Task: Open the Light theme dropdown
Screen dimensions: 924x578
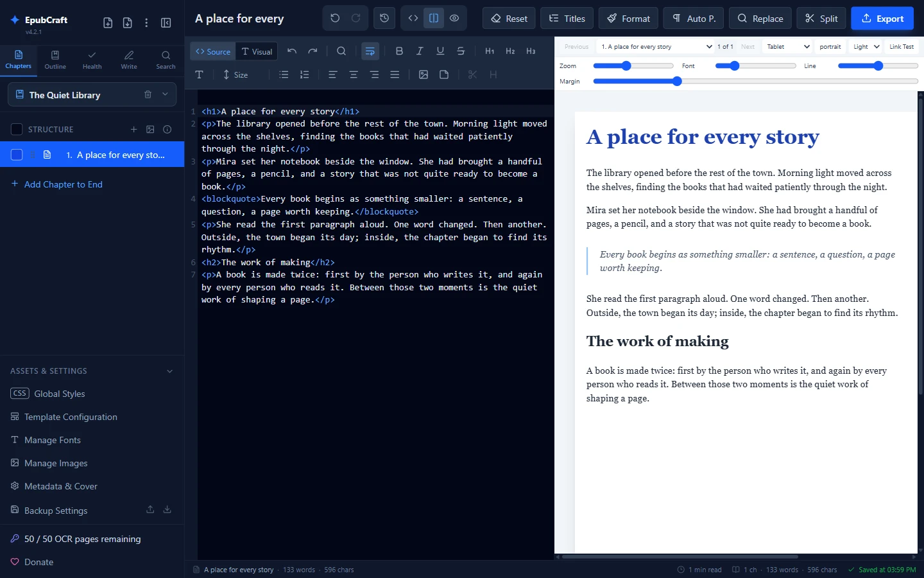Action: [866, 47]
